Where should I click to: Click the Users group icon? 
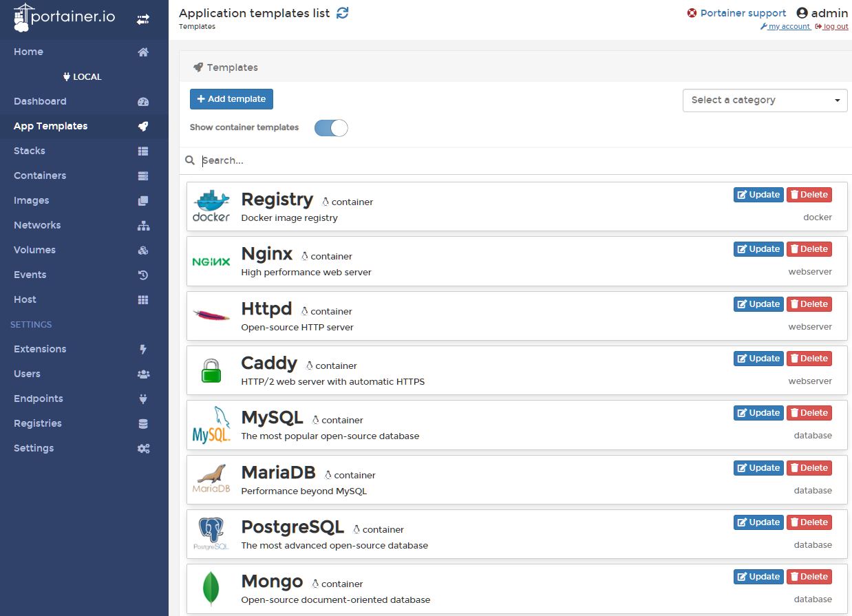point(143,374)
